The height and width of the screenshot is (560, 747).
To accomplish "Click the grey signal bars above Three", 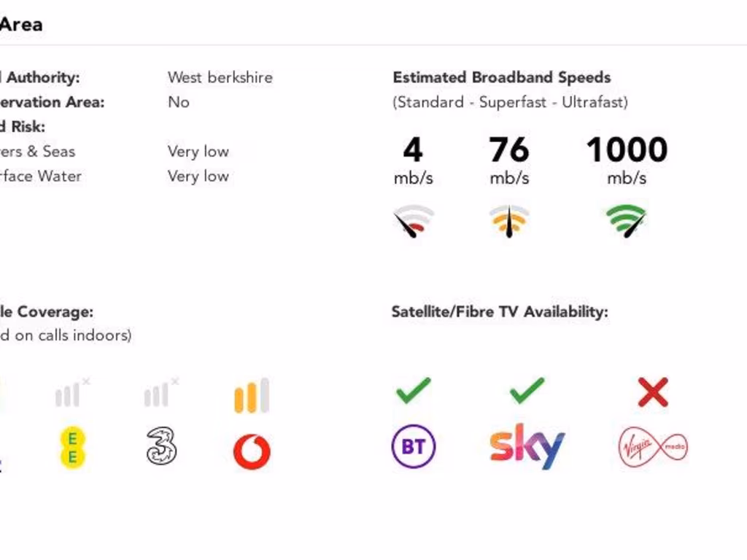I will point(161,393).
